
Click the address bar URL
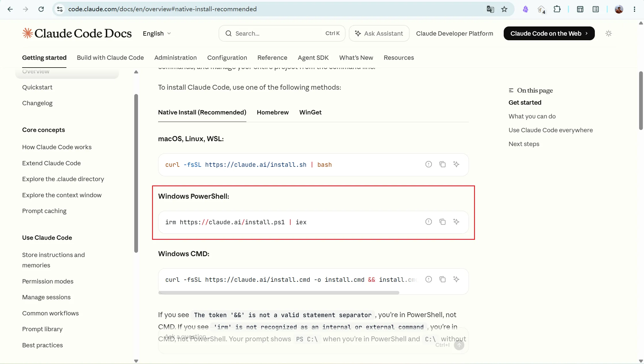click(x=162, y=9)
